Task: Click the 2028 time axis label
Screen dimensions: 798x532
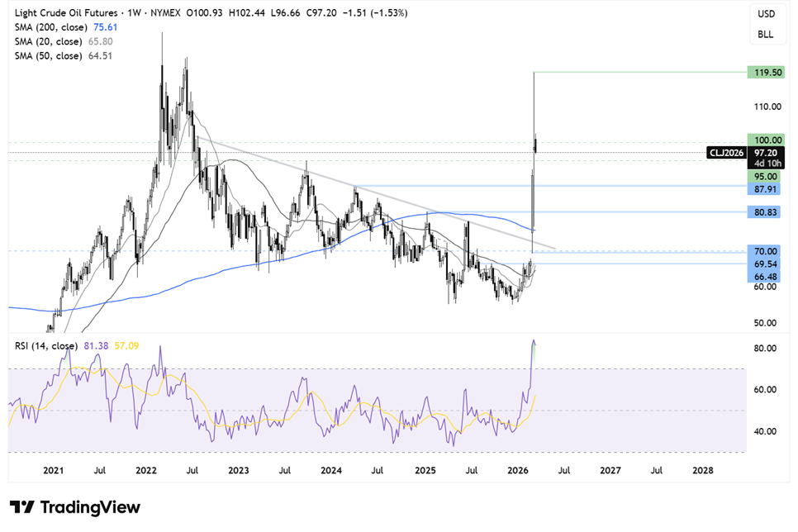Action: 703,470
